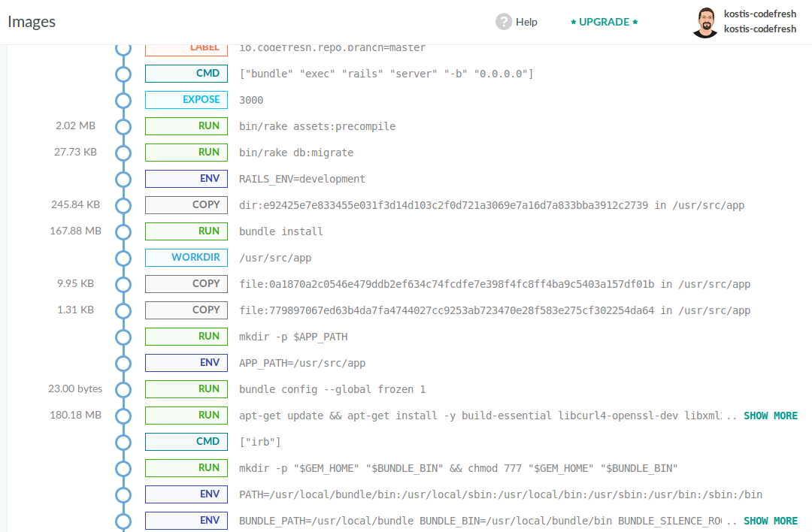Select the node for mkdir -p $APP_PATH
Image resolution: width=812 pixels, height=532 pixels.
coord(123,337)
